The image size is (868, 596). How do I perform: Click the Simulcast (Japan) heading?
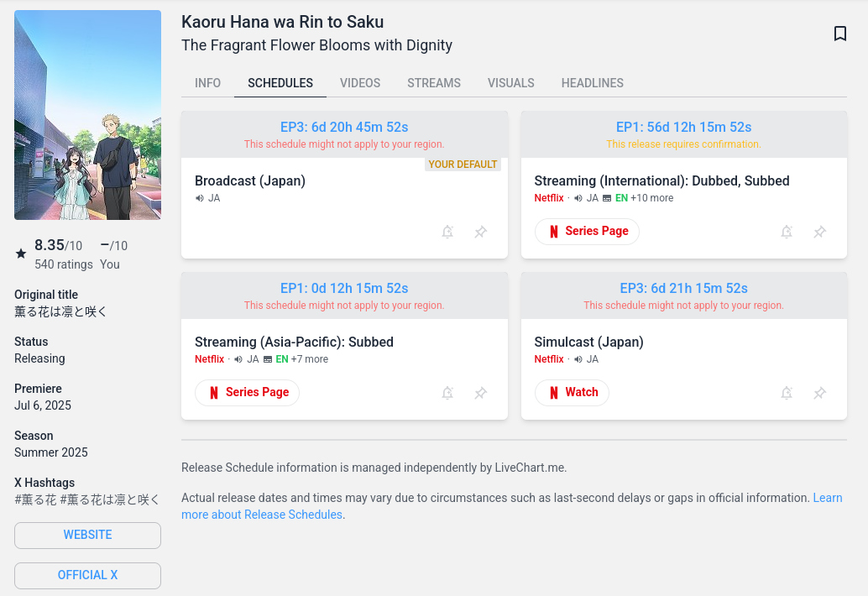(588, 342)
